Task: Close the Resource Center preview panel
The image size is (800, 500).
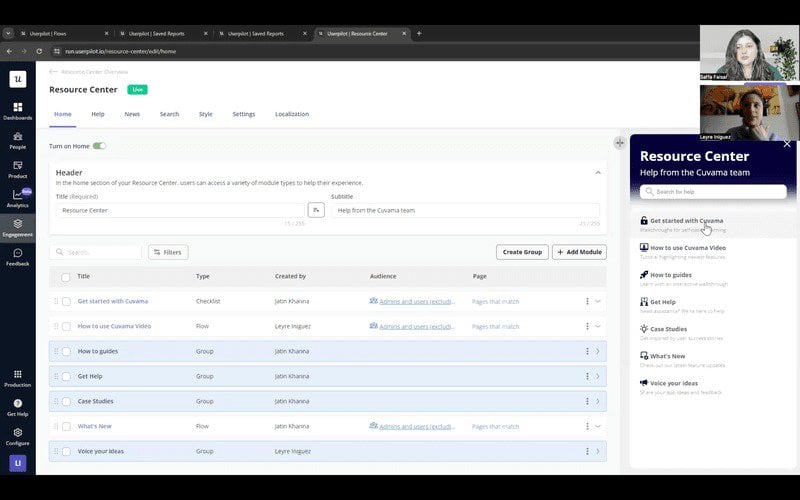Action: pyautogui.click(x=787, y=144)
